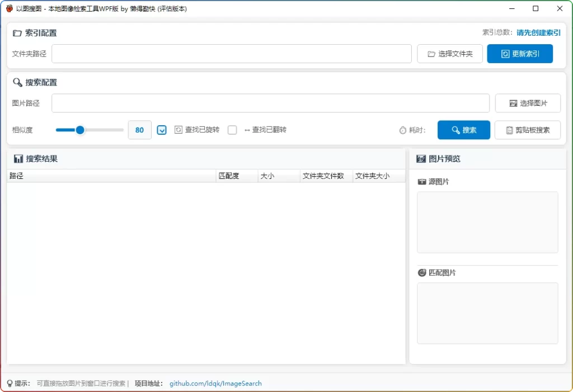Viewport: 573px width, 392px height.
Task: Sort results by 路径 column header
Action: tap(111, 176)
